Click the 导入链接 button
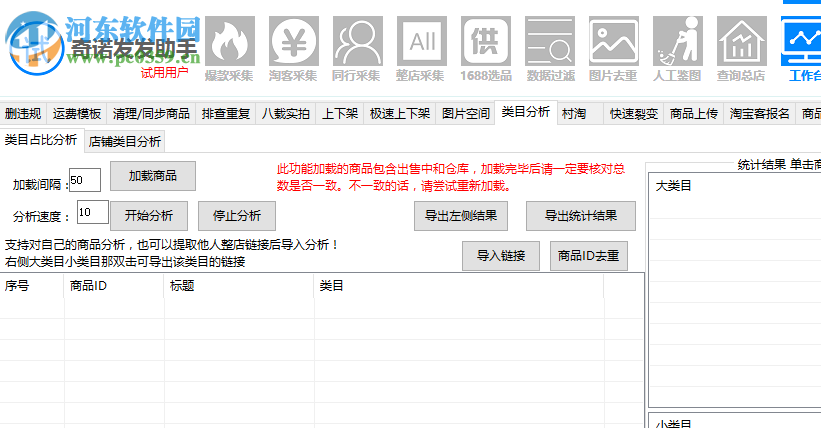This screenshot has height=428, width=821. (501, 256)
